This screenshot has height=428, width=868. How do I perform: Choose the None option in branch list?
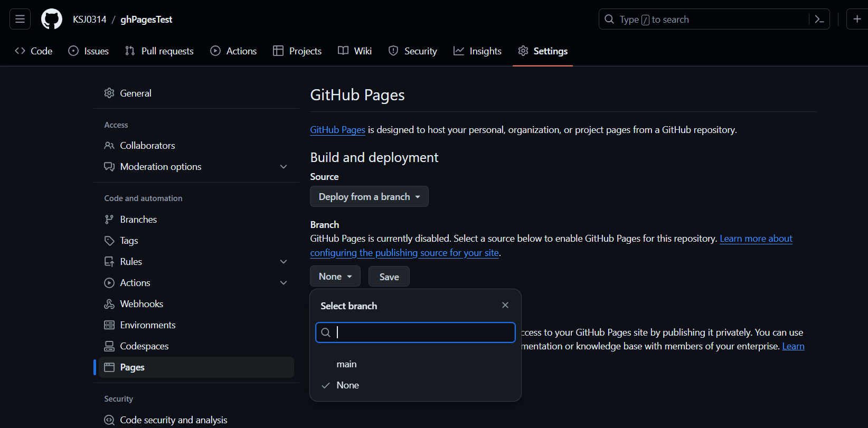pyautogui.click(x=416, y=385)
